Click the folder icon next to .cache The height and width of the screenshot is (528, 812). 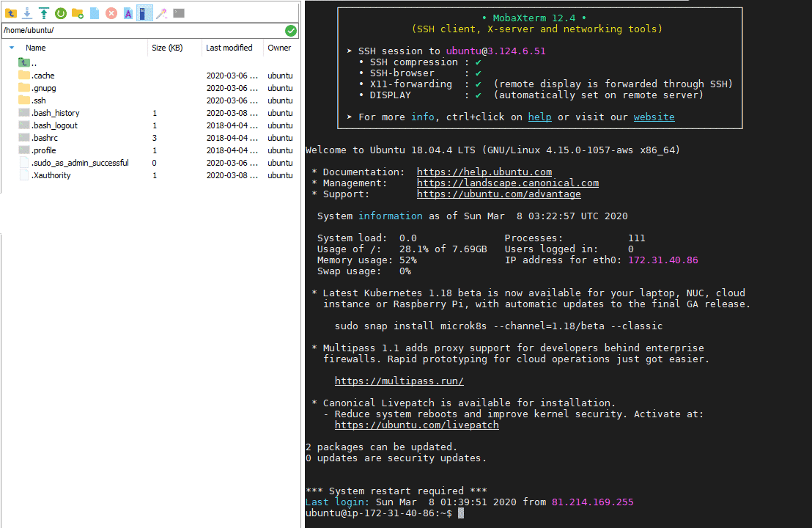coord(24,75)
